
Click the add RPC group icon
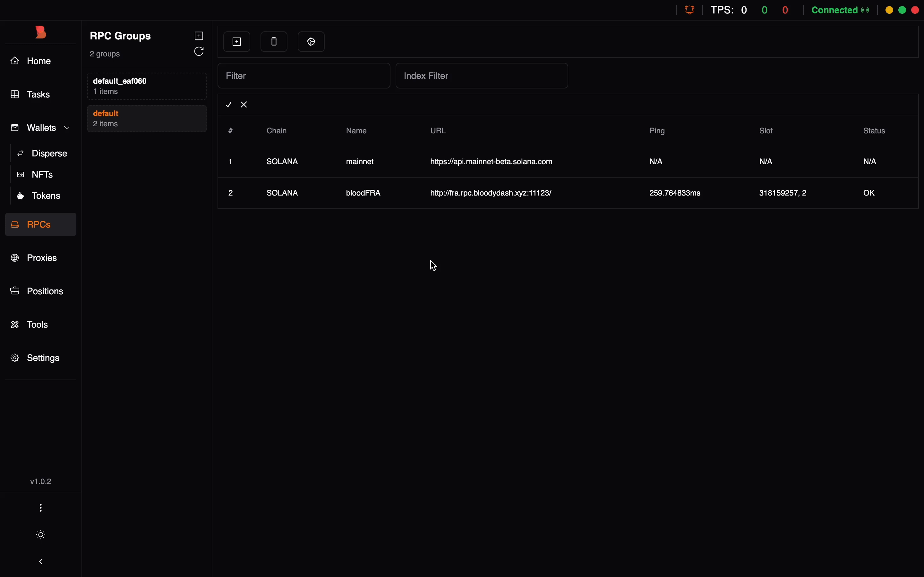point(199,36)
